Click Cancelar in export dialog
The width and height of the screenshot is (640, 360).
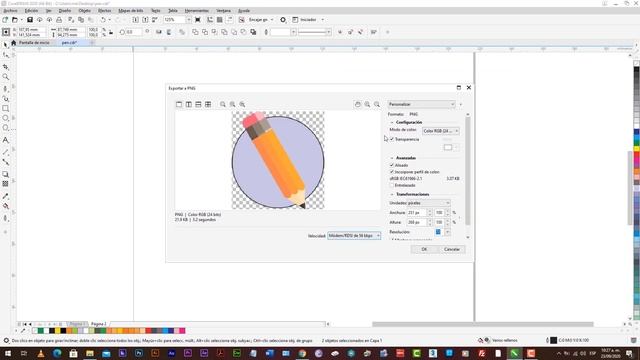tap(452, 249)
